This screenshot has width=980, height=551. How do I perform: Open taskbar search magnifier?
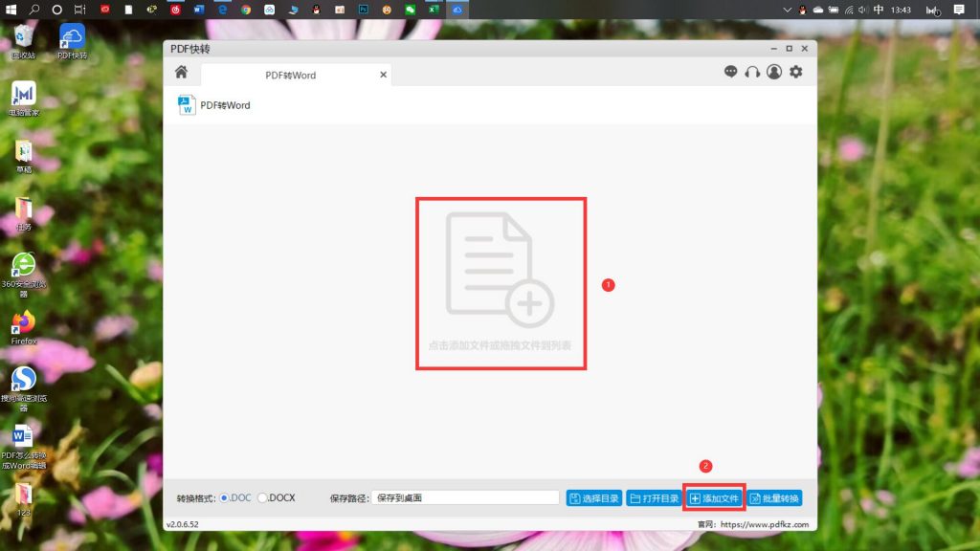(33, 10)
